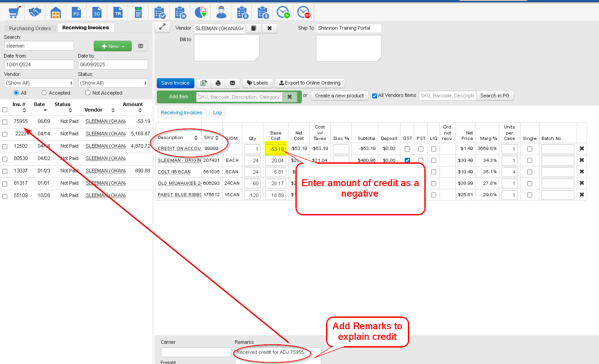
Task: Uncheck All Vendors Items checkbox
Action: point(375,96)
